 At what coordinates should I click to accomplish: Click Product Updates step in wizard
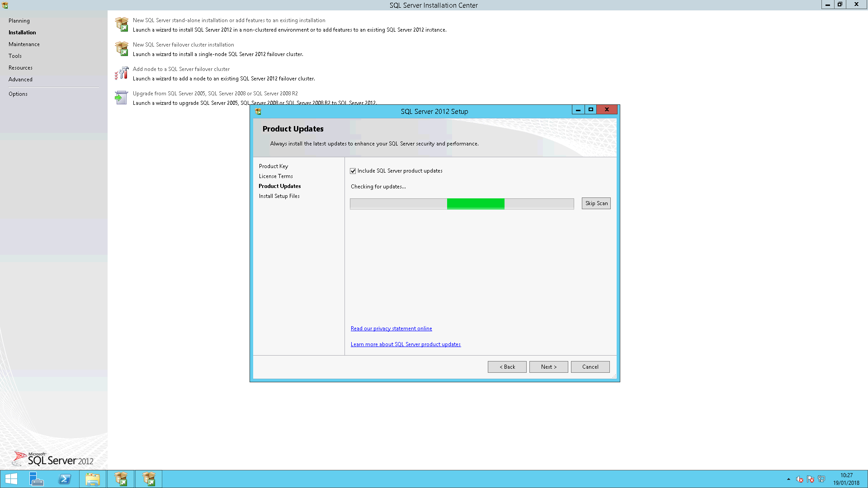280,186
